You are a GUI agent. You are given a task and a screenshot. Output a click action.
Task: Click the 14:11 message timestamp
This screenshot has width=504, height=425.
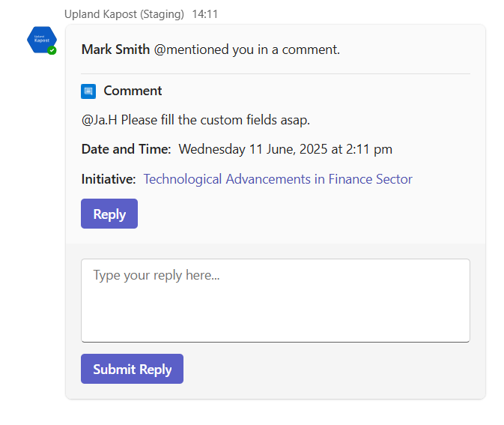coord(204,14)
